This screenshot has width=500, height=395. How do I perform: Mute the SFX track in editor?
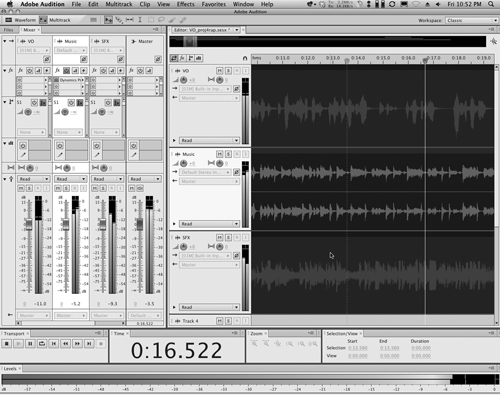tap(219, 237)
